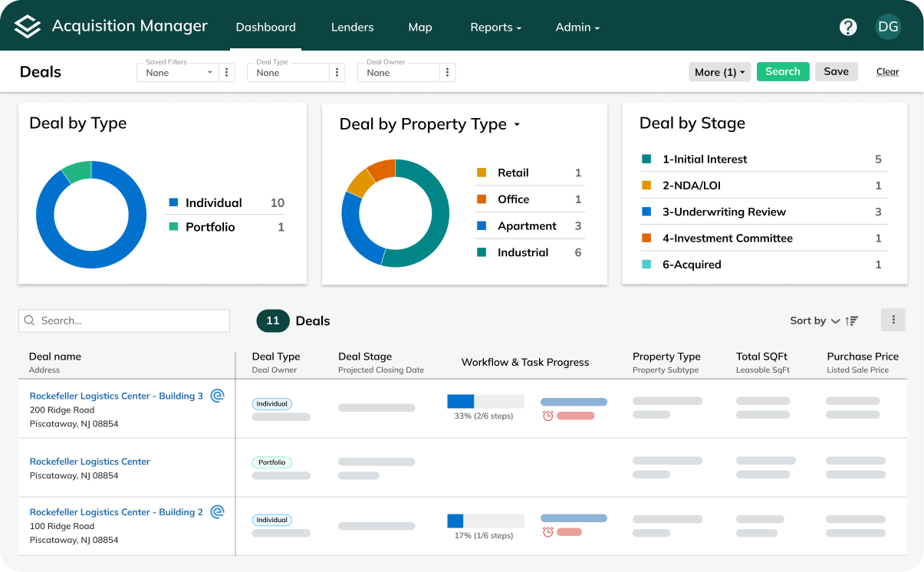Screen dimensions: 924x572
Task: Click the email icon next to Building 3
Action: [x=217, y=396]
